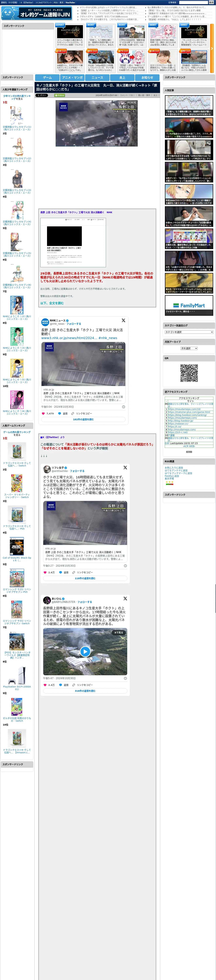Open 182件の返信を読む replies link

[83, 419]
